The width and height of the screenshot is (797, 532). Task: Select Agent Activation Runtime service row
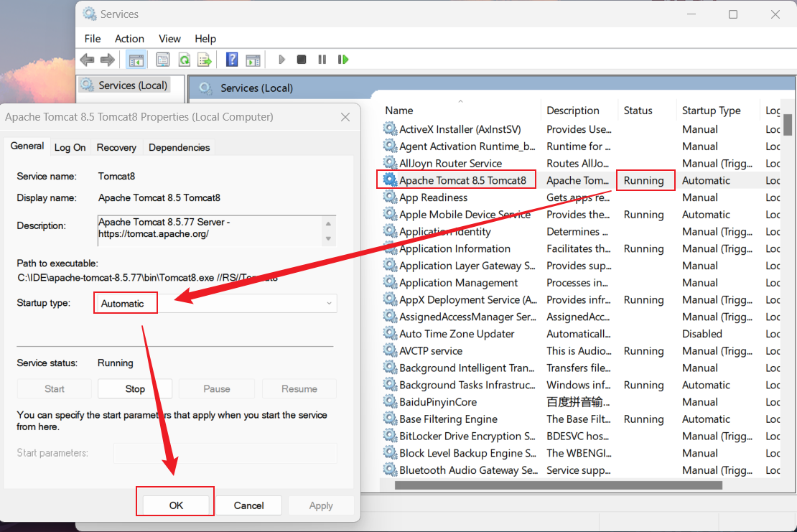coord(582,146)
